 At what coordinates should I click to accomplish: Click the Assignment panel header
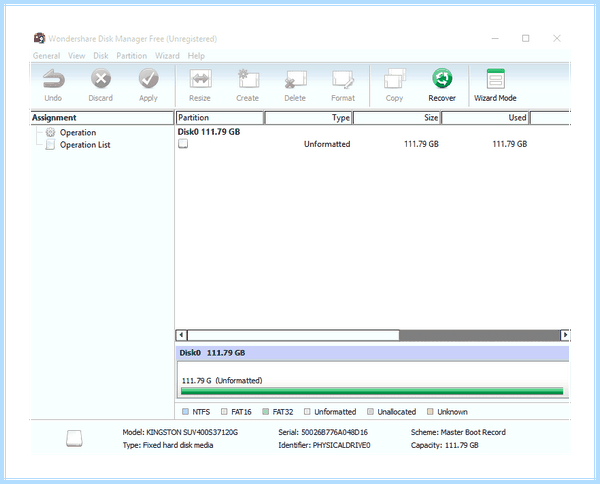[x=101, y=117]
